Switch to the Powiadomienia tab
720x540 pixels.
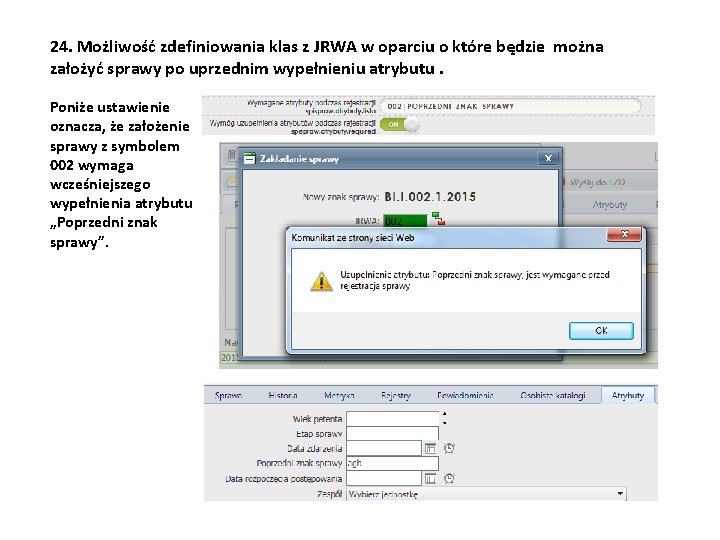click(x=465, y=395)
